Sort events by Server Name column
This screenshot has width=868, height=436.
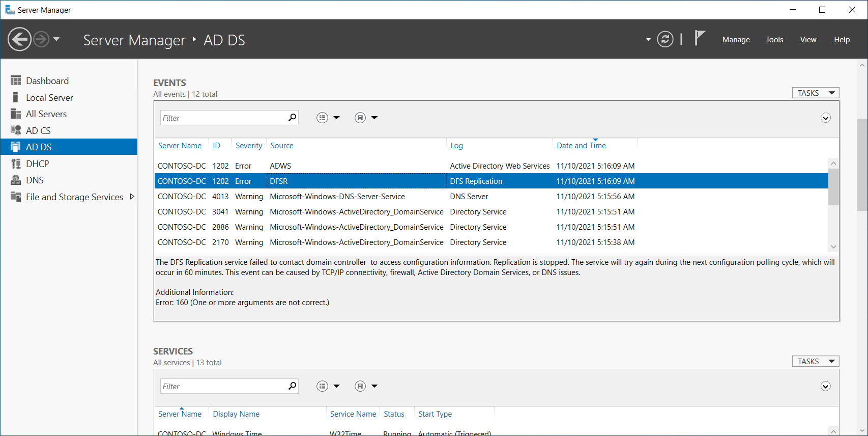point(180,146)
